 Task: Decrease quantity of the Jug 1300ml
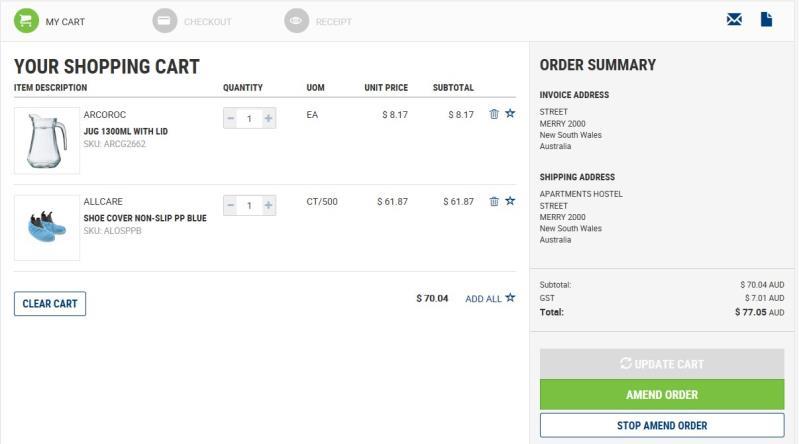(231, 119)
